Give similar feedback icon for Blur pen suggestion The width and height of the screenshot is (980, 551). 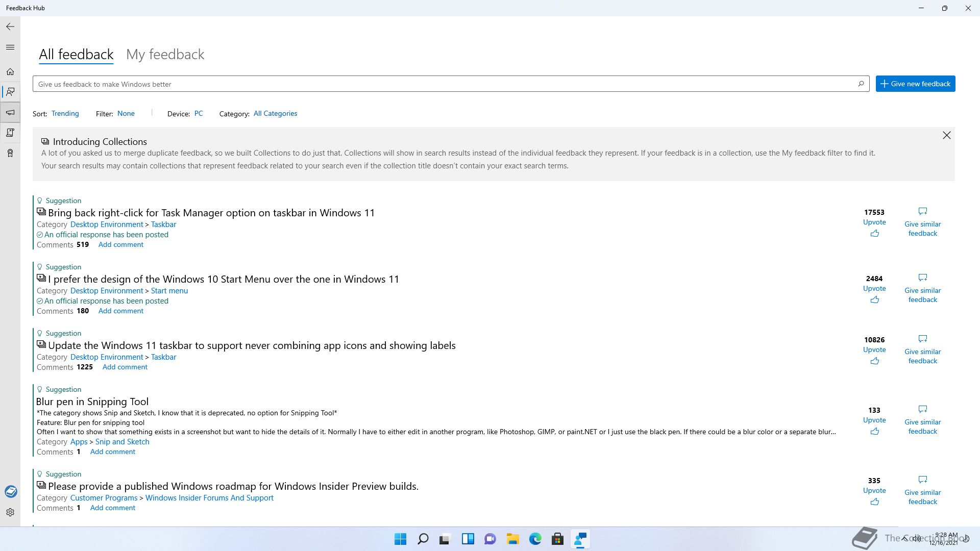[x=923, y=409]
